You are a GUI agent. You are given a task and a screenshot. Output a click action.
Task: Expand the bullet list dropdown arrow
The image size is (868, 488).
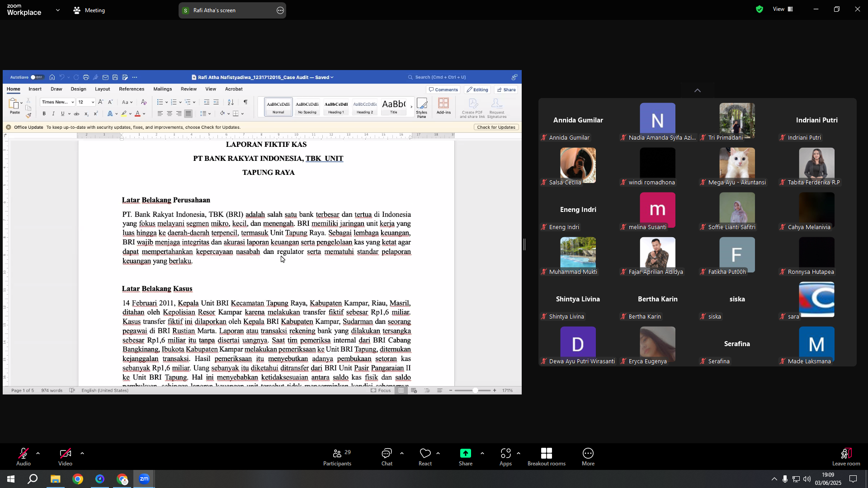pyautogui.click(x=166, y=102)
